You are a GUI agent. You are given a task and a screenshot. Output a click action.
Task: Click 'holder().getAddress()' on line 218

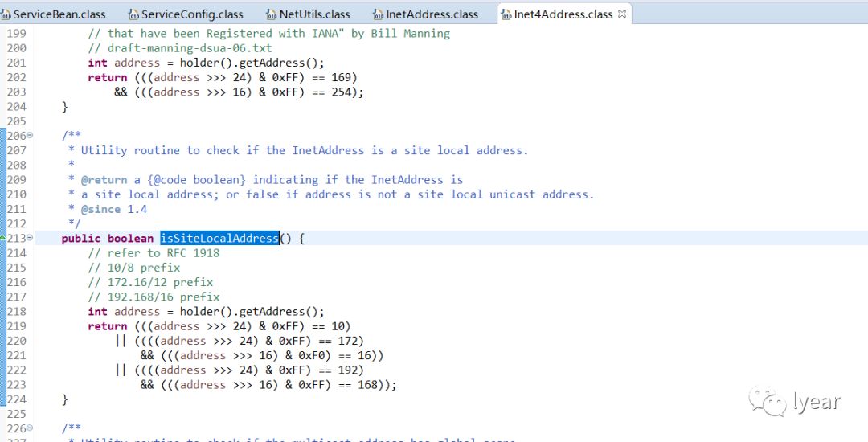pyautogui.click(x=248, y=312)
